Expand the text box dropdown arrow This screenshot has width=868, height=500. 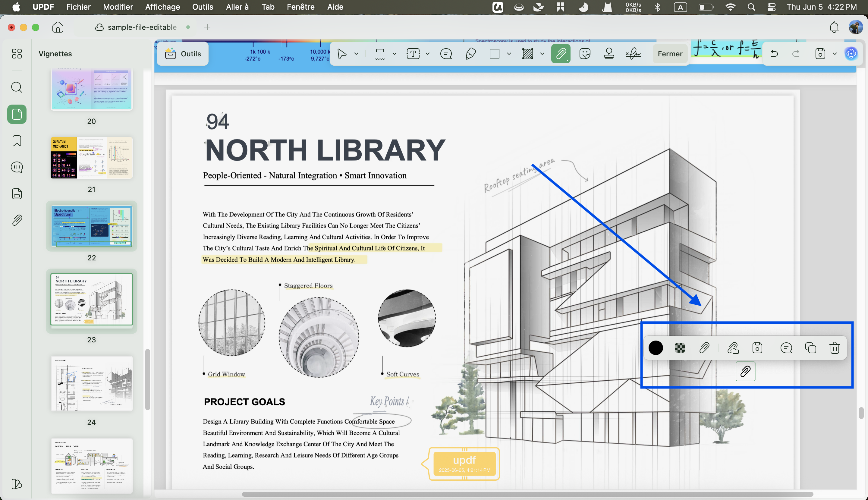point(428,54)
